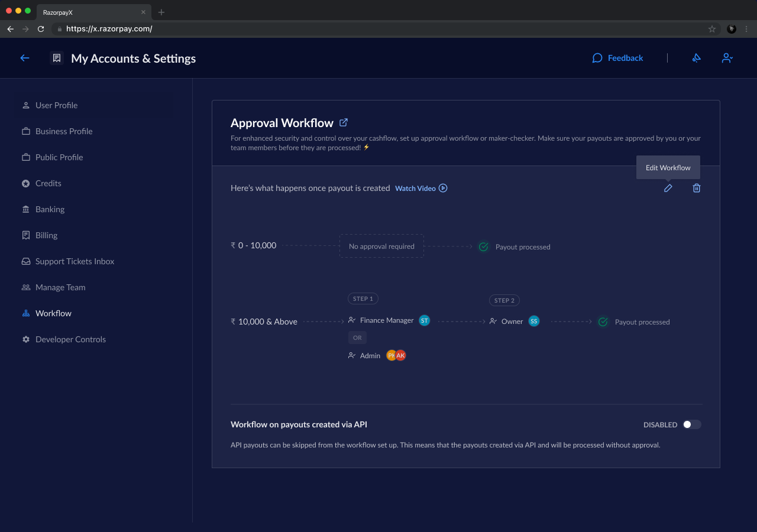This screenshot has height=532, width=757.
Task: Click the Manage Team people icon
Action: 26,287
